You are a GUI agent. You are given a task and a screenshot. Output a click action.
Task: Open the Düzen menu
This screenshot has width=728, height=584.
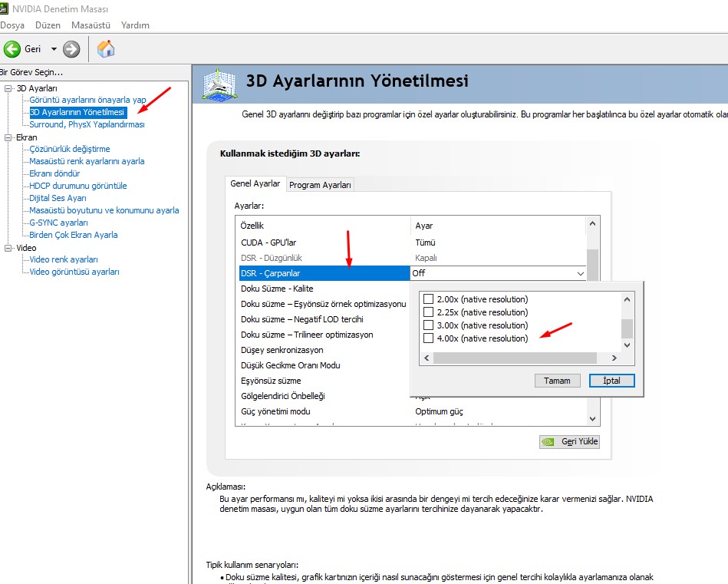(x=48, y=25)
